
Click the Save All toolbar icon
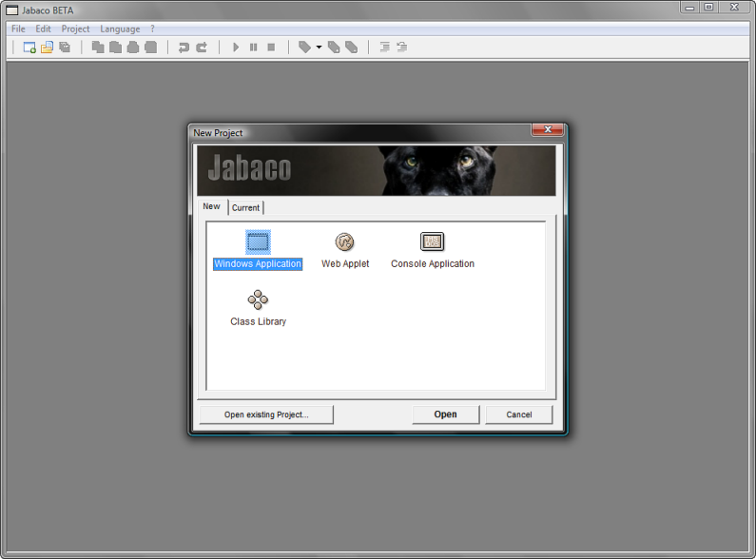tap(65, 48)
